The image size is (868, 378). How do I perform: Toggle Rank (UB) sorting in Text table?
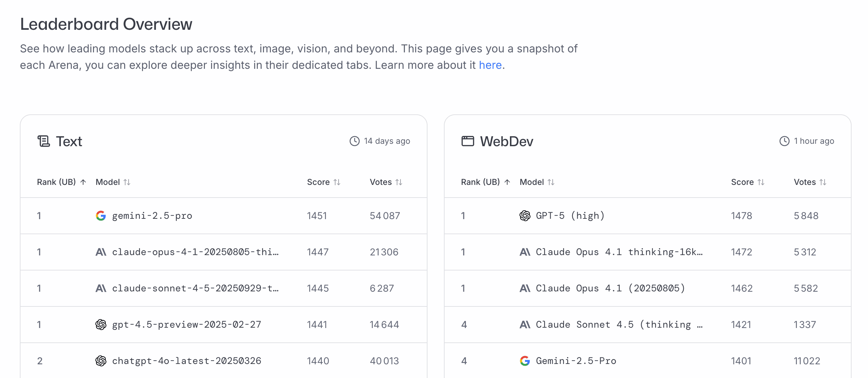tap(62, 182)
